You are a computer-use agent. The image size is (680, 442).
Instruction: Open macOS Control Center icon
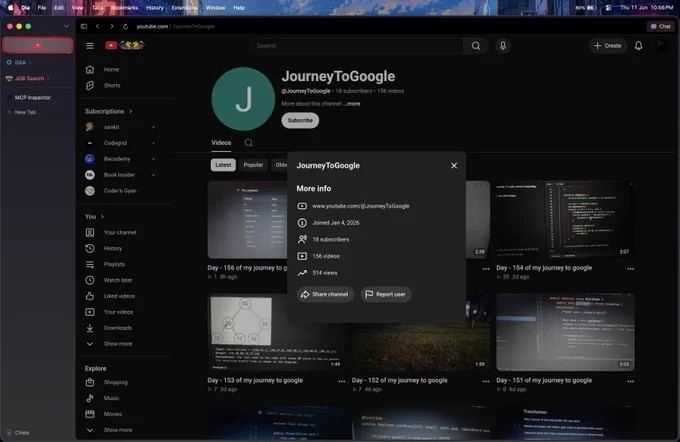tap(608, 8)
